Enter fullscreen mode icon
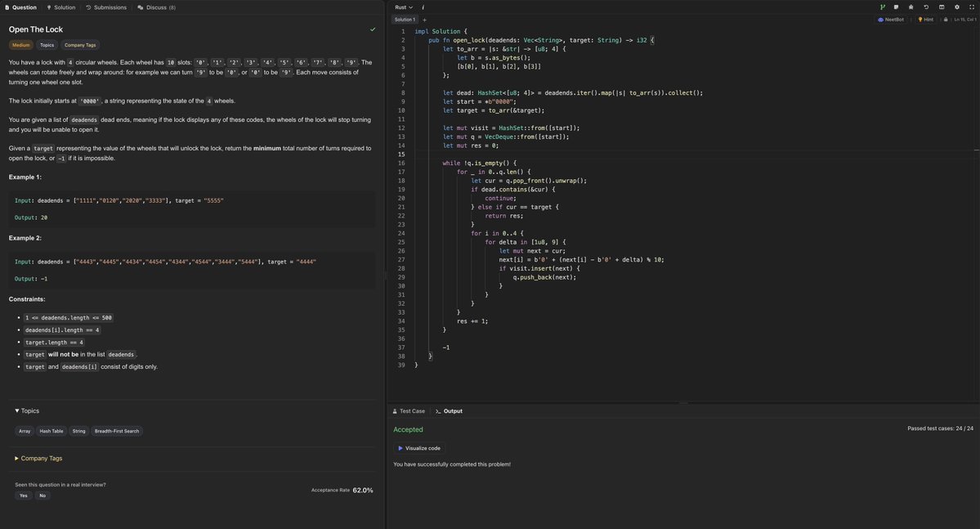 971,7
